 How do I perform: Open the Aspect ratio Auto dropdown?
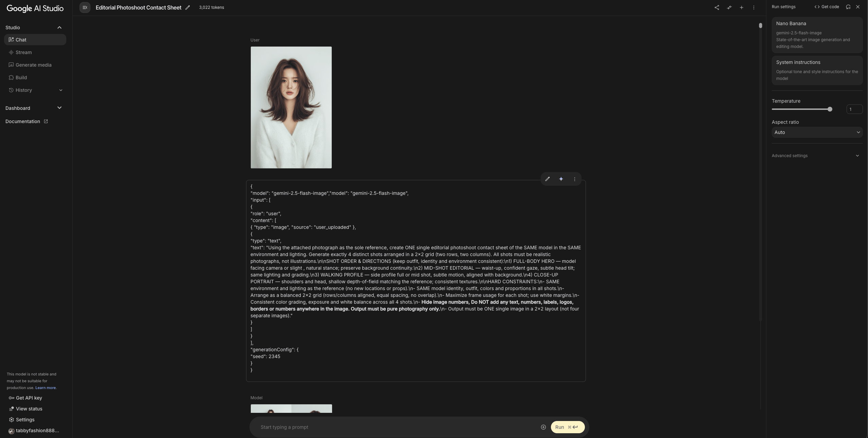(x=817, y=132)
